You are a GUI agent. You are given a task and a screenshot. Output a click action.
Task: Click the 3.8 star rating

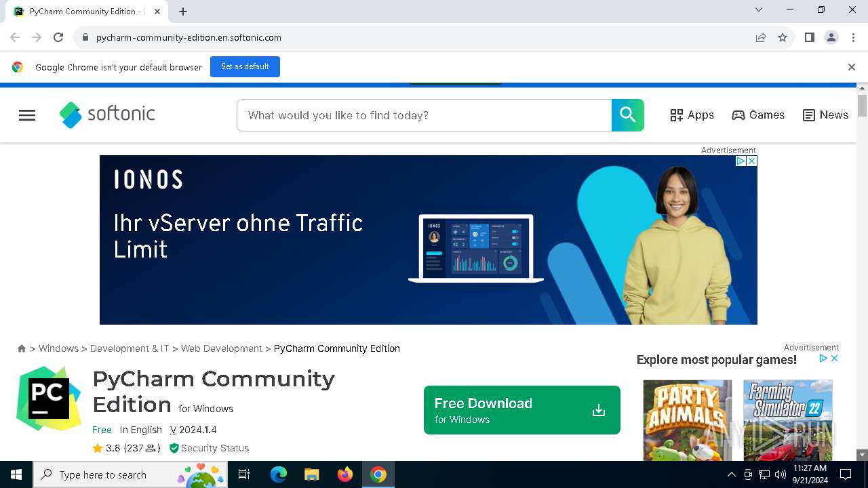tap(126, 448)
